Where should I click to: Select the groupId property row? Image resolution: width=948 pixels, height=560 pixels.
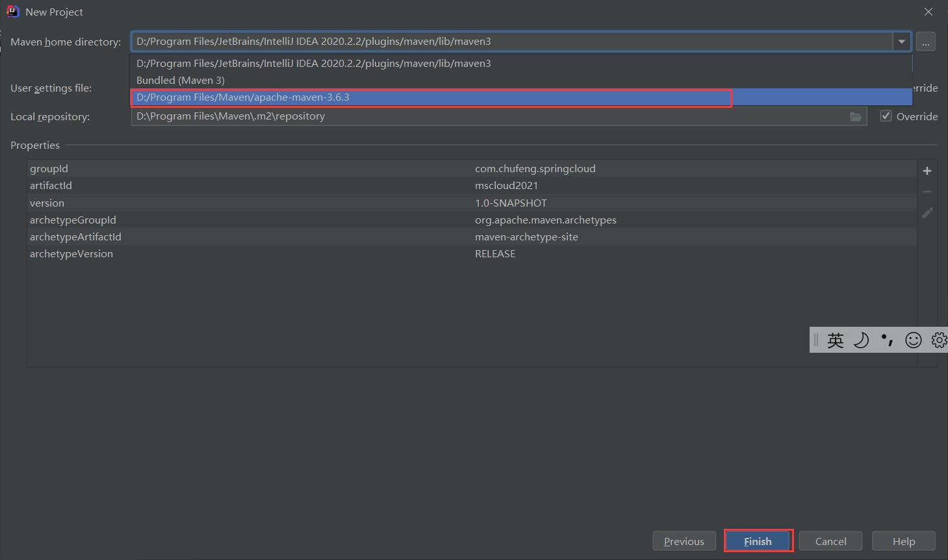(472, 168)
